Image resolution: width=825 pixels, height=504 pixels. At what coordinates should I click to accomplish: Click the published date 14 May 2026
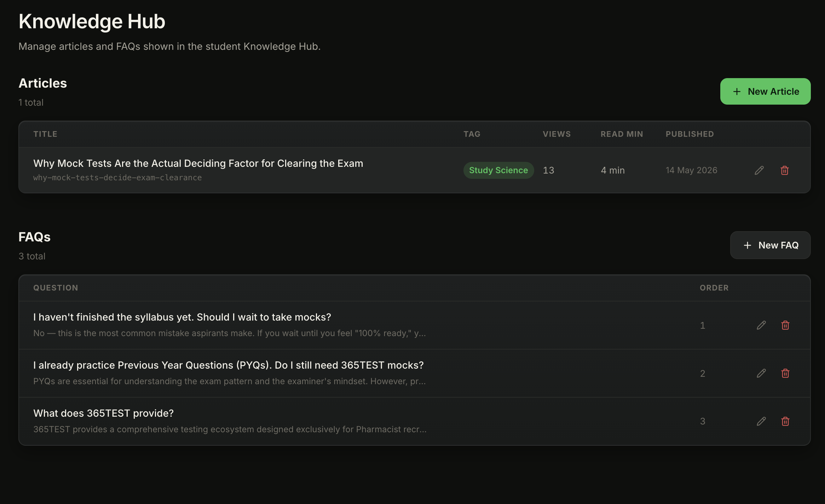692,170
